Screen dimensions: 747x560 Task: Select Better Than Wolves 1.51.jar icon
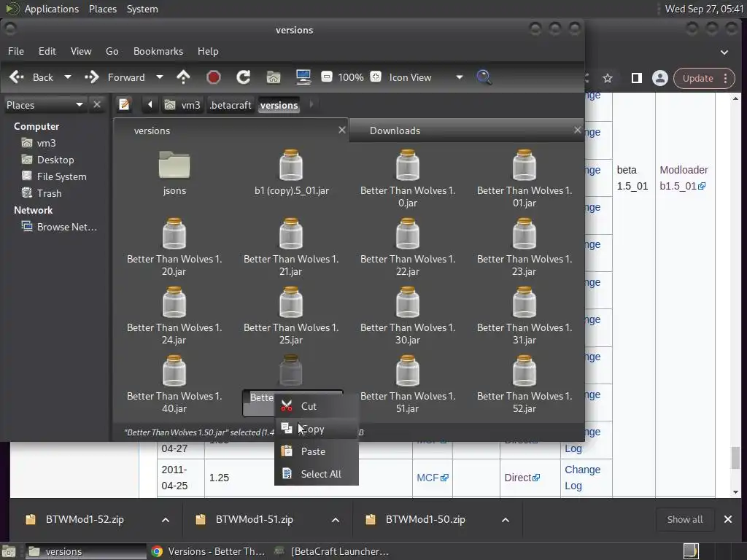click(x=408, y=371)
